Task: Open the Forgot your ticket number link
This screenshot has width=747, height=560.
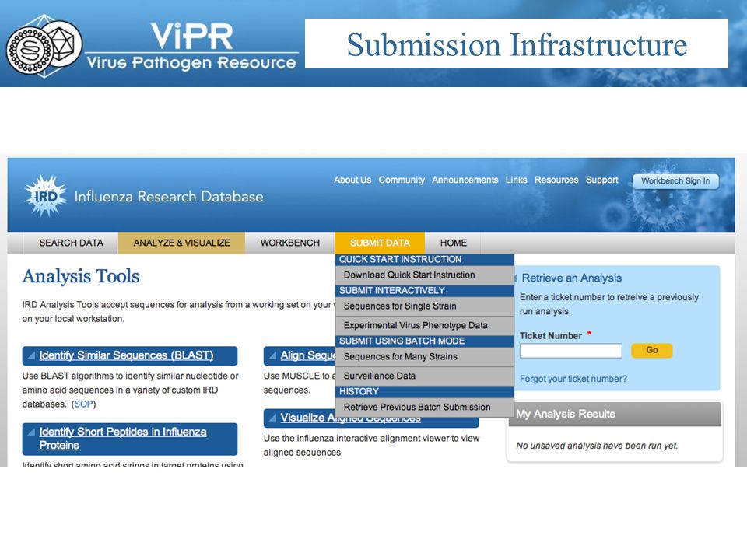Action: [x=573, y=379]
